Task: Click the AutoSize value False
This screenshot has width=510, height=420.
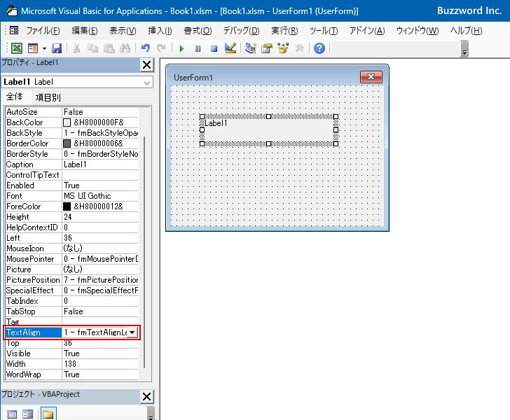Action: point(100,112)
